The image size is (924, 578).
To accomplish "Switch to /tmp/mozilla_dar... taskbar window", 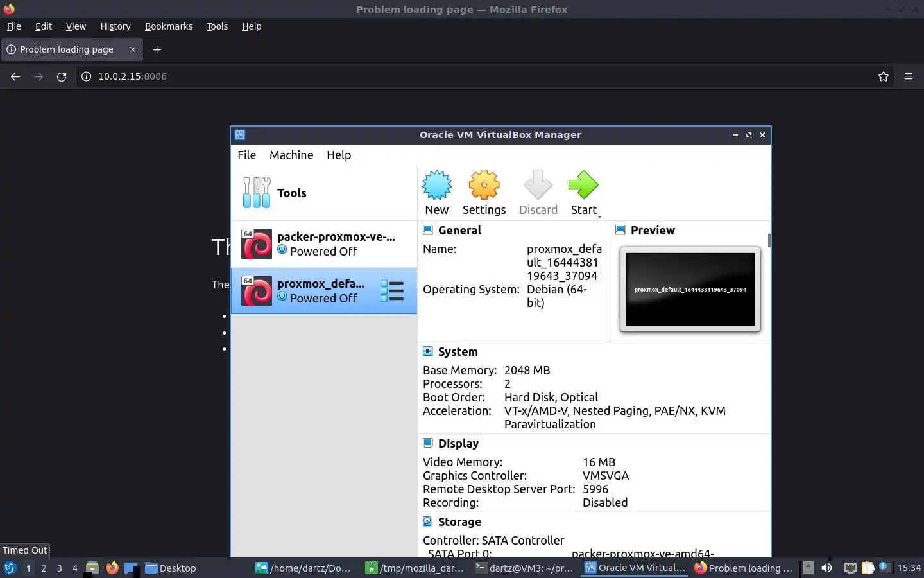I will (415, 568).
